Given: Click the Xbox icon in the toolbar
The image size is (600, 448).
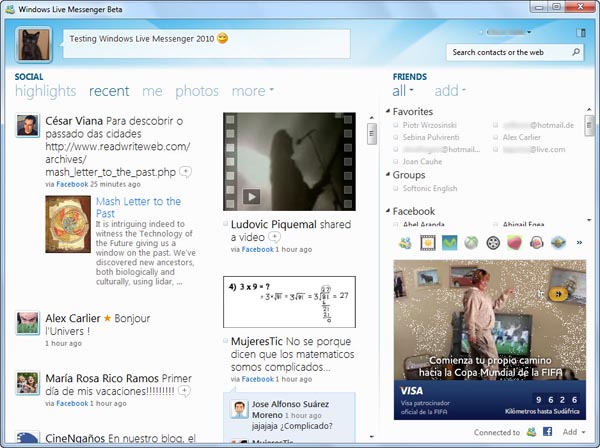Looking at the screenshot, I should coord(471,243).
